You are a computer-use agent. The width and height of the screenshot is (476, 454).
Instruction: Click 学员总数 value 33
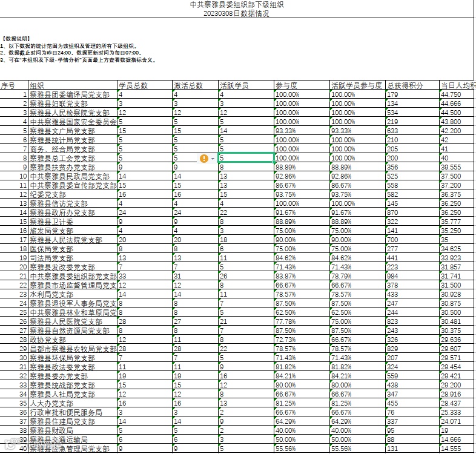coord(122,276)
